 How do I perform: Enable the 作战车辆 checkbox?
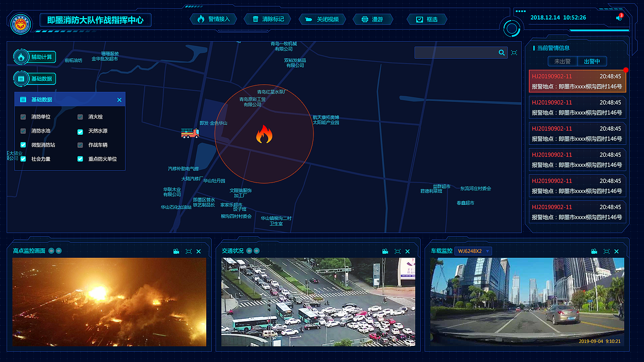click(x=80, y=145)
